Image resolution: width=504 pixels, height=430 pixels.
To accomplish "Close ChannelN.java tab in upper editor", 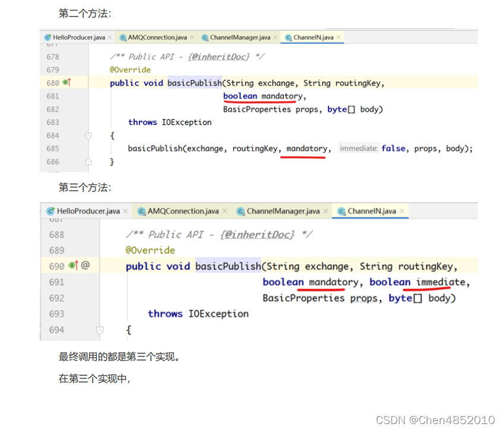I will pyautogui.click(x=338, y=37).
